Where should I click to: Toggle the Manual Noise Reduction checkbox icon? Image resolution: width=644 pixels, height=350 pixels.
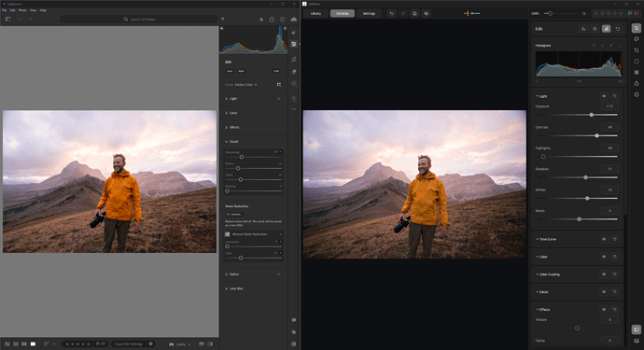tap(227, 234)
